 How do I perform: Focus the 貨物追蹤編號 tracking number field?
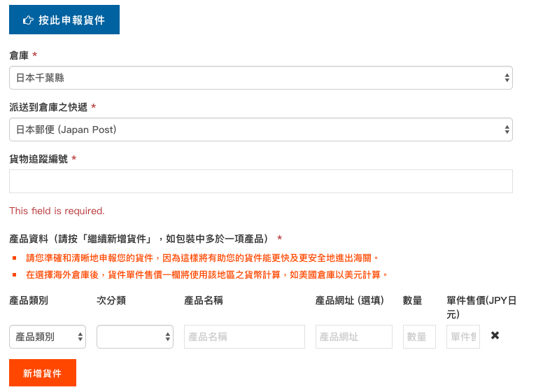[260, 181]
